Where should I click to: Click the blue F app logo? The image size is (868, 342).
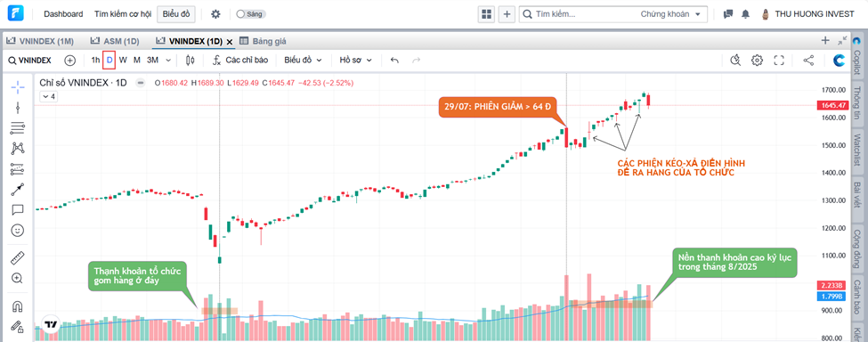16,13
